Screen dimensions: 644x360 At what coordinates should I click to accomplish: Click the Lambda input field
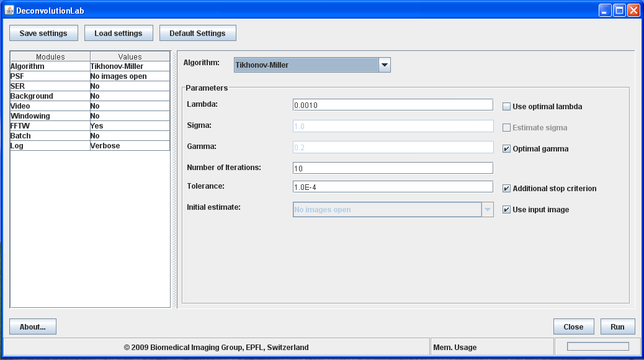point(392,105)
